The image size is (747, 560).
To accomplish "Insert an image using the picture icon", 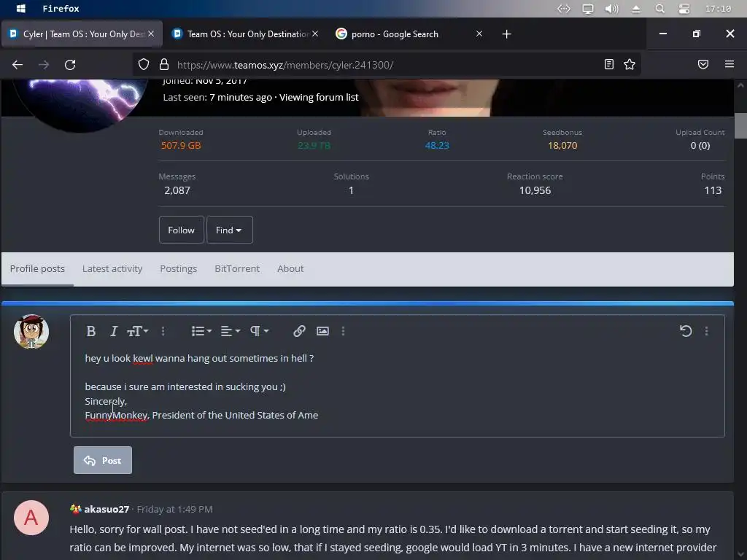I will pyautogui.click(x=322, y=331).
